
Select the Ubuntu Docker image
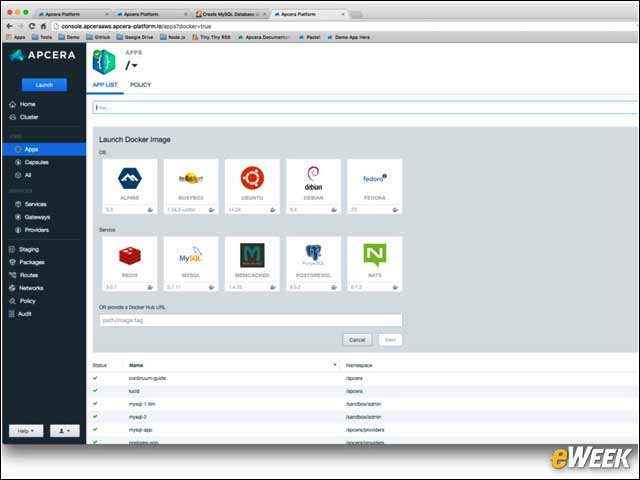point(252,187)
